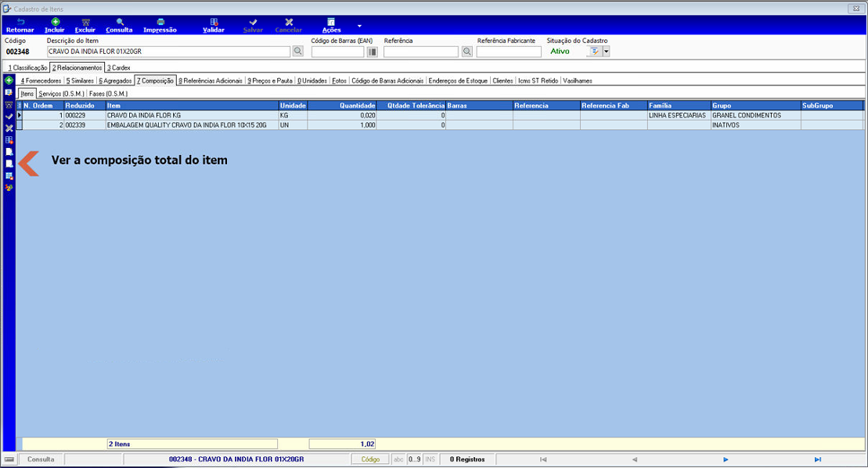Sort by the Reduzido column header
Screen dimensions: 868x468
(x=85, y=105)
